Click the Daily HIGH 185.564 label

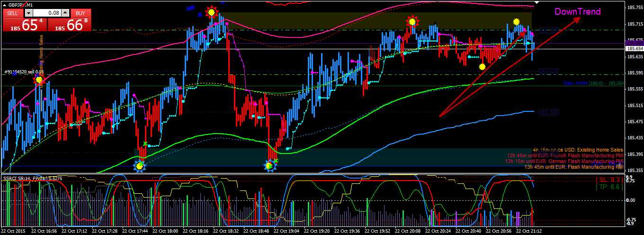click(x=594, y=83)
